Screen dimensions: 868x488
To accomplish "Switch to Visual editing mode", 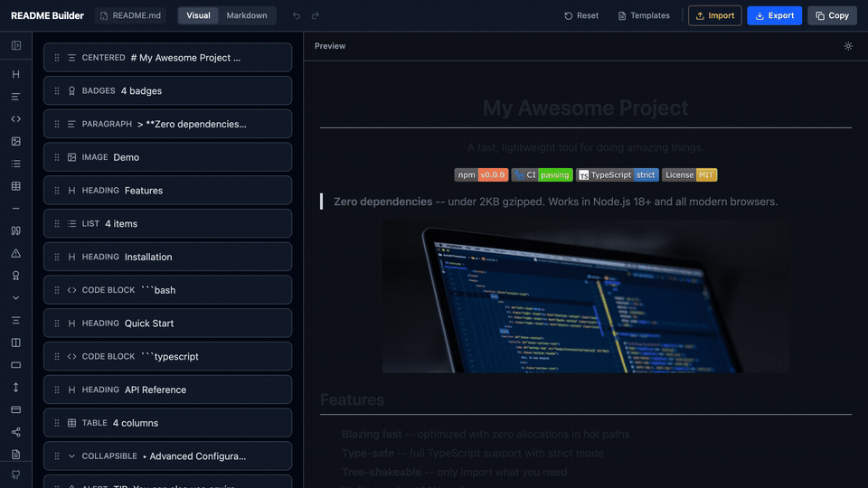I will pyautogui.click(x=198, y=15).
